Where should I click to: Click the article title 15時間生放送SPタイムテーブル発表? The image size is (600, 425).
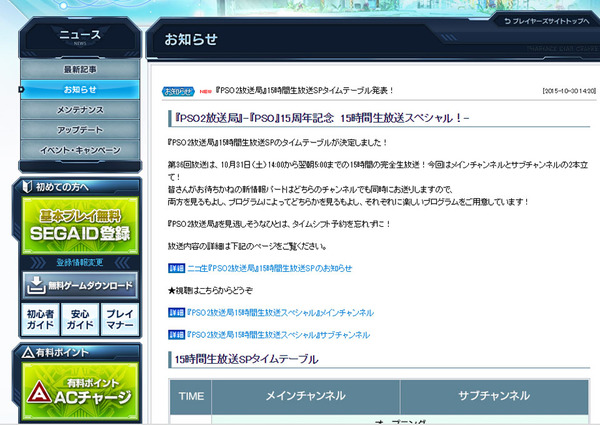click(x=305, y=91)
